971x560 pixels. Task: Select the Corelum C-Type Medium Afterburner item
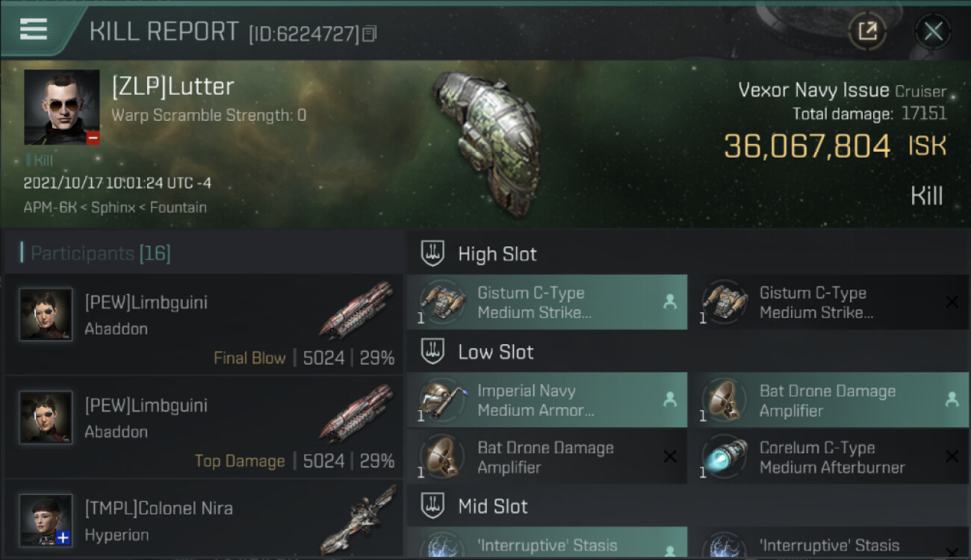828,457
